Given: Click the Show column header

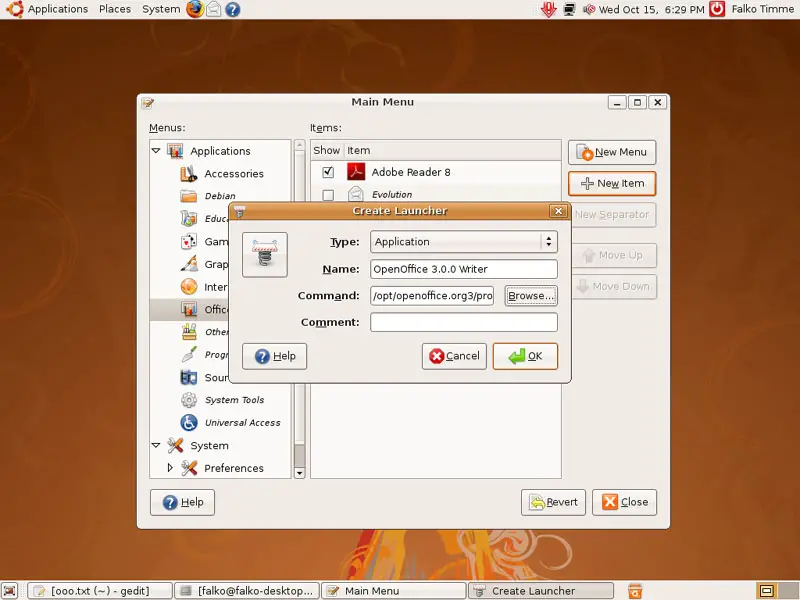Looking at the screenshot, I should coord(327,151).
